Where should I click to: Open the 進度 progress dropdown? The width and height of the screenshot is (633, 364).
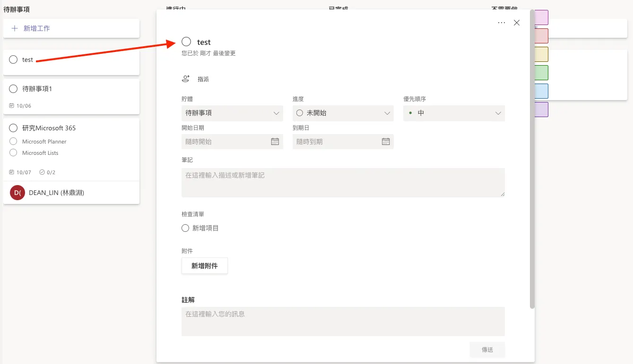[x=343, y=113]
